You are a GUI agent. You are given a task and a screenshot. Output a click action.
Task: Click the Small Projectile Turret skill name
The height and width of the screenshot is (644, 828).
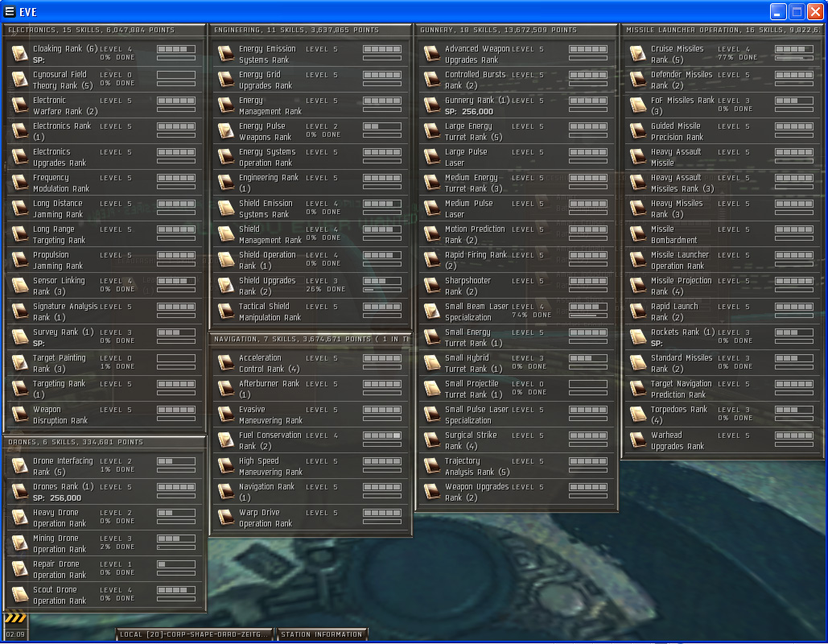point(474,390)
